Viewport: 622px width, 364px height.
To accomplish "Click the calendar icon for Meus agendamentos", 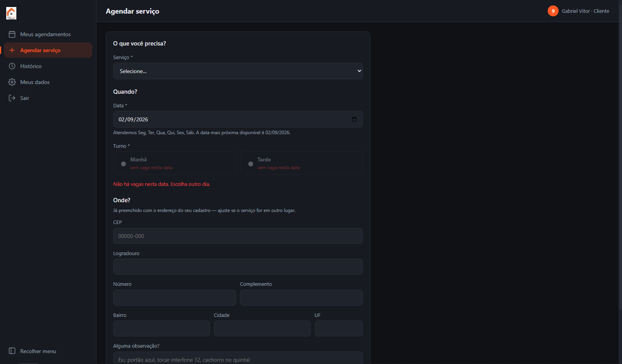I will tap(12, 34).
